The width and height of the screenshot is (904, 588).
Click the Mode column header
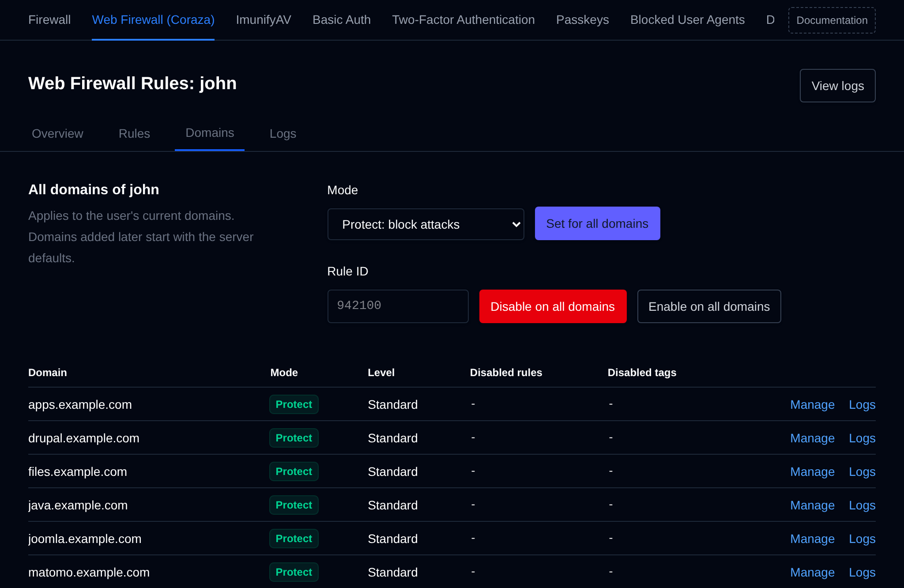284,372
